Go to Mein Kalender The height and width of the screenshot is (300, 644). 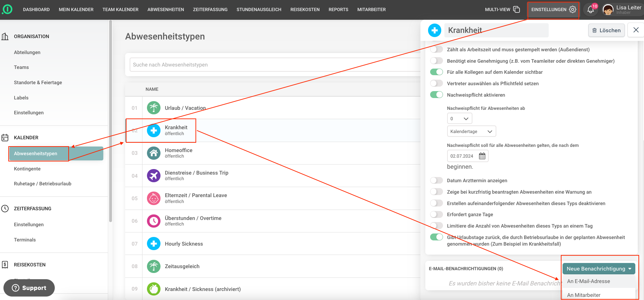[76, 10]
